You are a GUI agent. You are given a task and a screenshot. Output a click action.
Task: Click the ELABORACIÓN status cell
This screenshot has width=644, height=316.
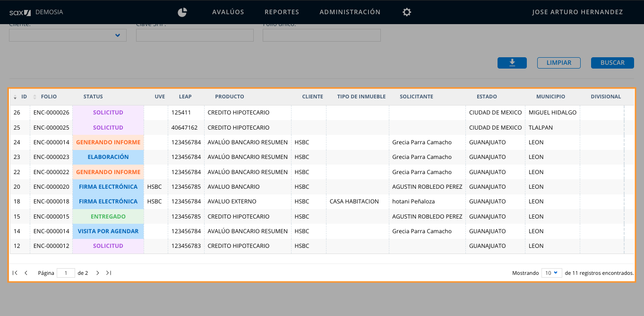pos(108,157)
